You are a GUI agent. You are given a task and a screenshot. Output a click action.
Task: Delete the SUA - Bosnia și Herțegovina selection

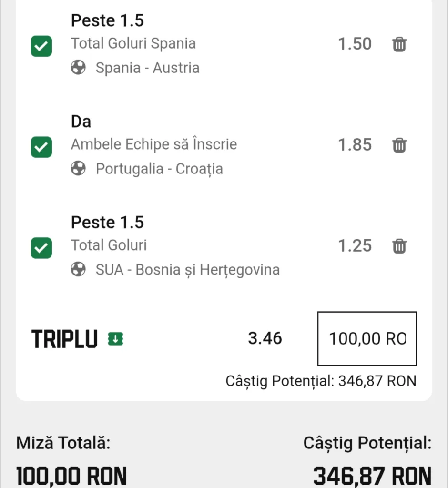399,246
